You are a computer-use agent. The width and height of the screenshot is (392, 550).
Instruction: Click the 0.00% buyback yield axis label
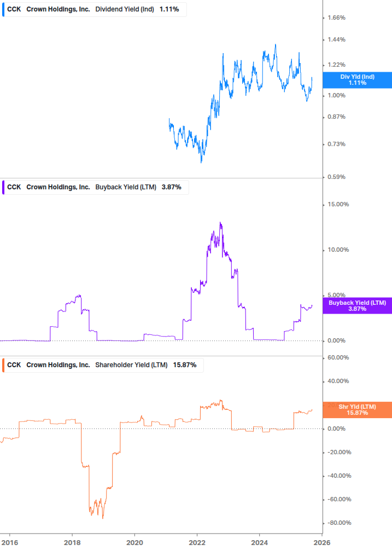coord(336,340)
